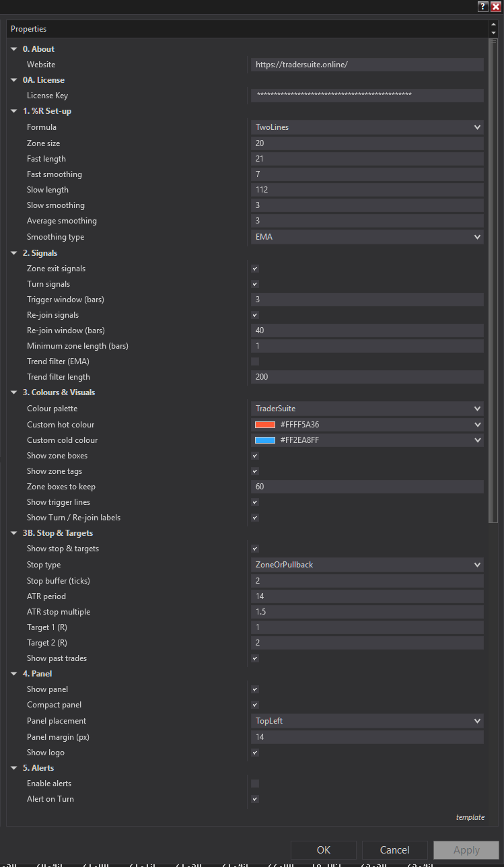Click the Slow length value field
The width and height of the screenshot is (504, 867).
click(367, 190)
